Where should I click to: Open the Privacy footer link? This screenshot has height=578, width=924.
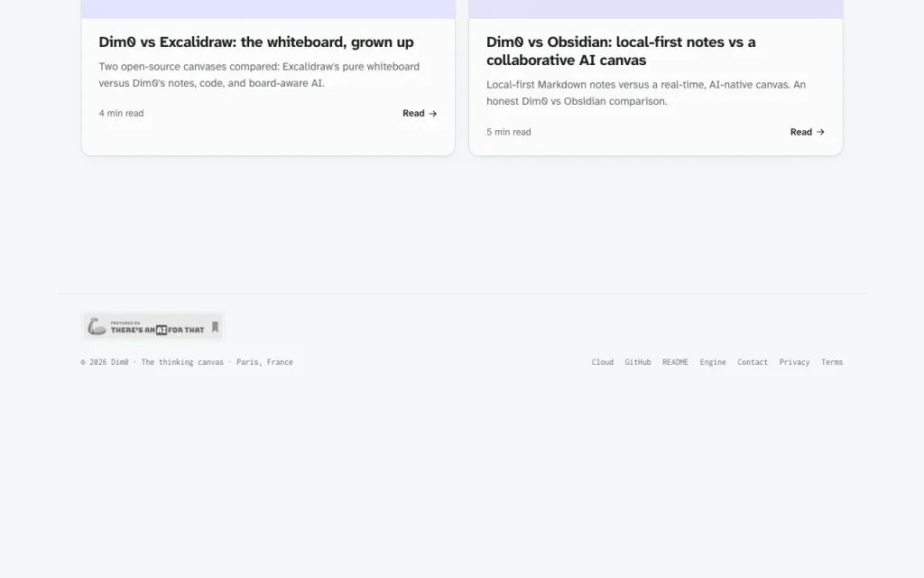point(794,362)
